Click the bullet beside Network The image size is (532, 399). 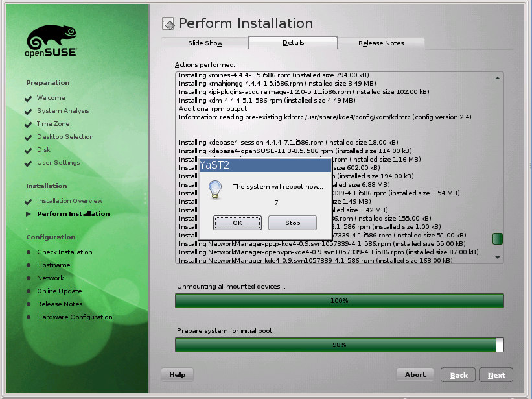(29, 278)
